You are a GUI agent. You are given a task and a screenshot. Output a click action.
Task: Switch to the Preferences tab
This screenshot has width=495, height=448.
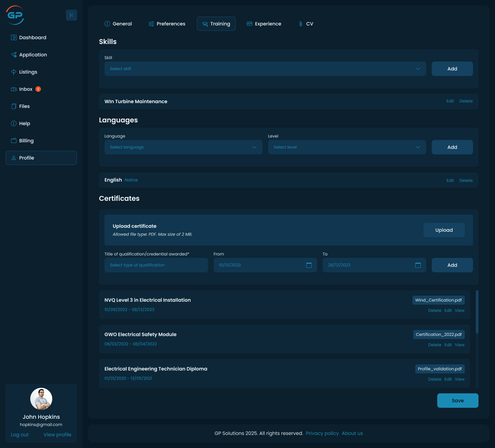point(167,24)
